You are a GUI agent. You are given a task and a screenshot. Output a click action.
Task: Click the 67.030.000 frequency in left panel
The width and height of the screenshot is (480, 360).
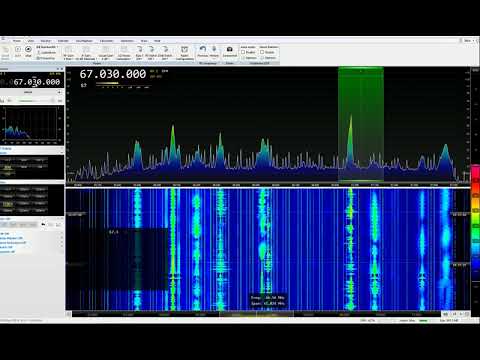tap(37, 82)
